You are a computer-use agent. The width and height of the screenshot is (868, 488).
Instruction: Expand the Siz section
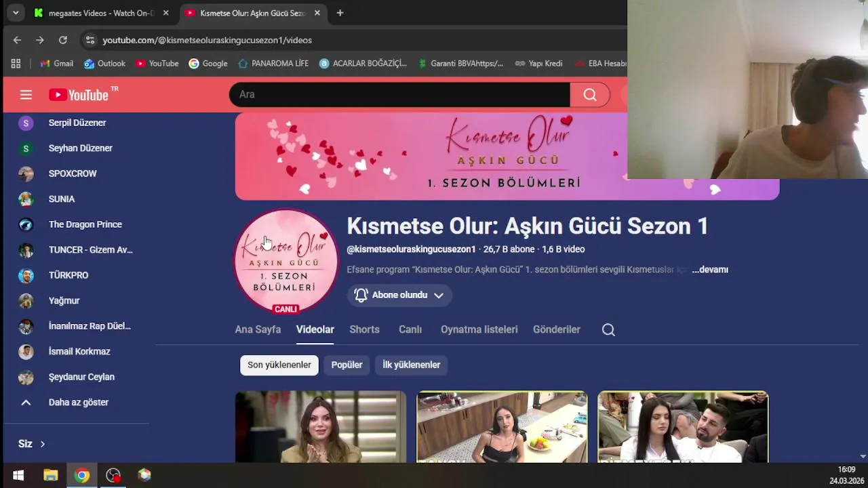click(x=32, y=444)
